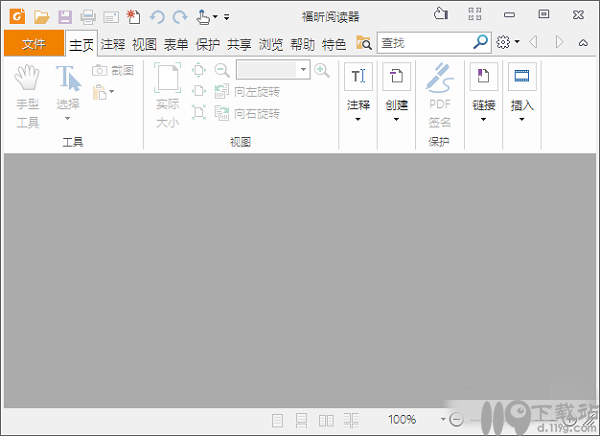Click the clipboard paste icon
Screen dimensions: 600x436
[x=99, y=92]
